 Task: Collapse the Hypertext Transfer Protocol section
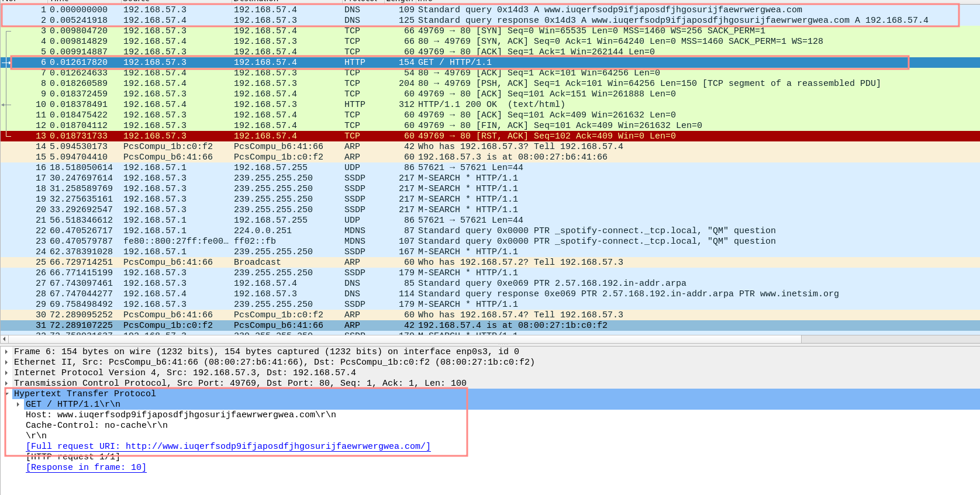coord(6,394)
